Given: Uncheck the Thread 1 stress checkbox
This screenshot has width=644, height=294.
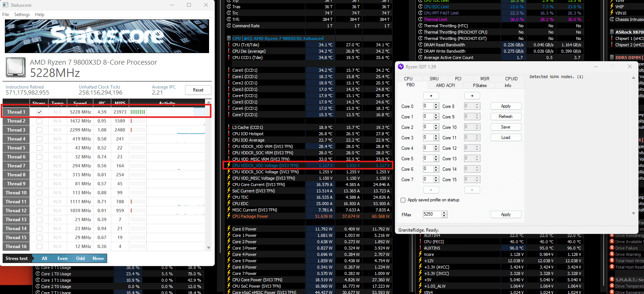Looking at the screenshot, I should 39,112.
